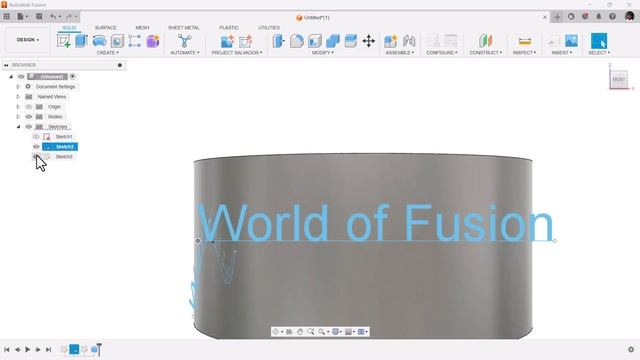640x360 pixels.
Task: Toggle visibility eye of Bodies folder
Action: (x=29, y=117)
